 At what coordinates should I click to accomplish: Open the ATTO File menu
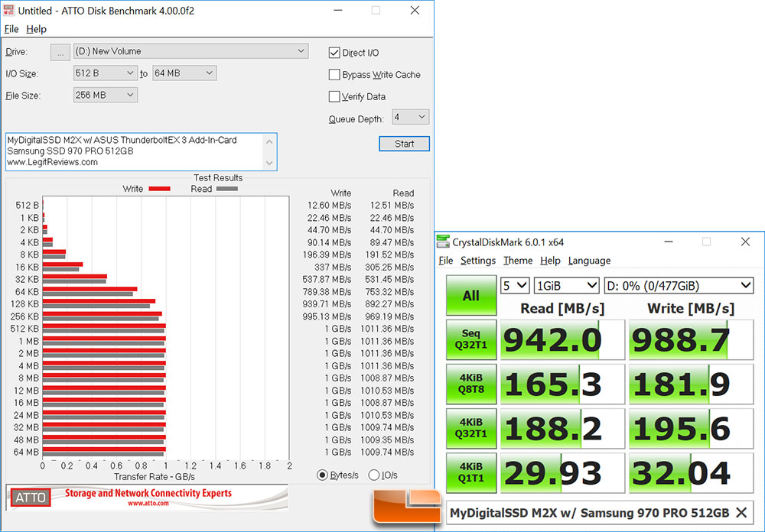coord(11,29)
